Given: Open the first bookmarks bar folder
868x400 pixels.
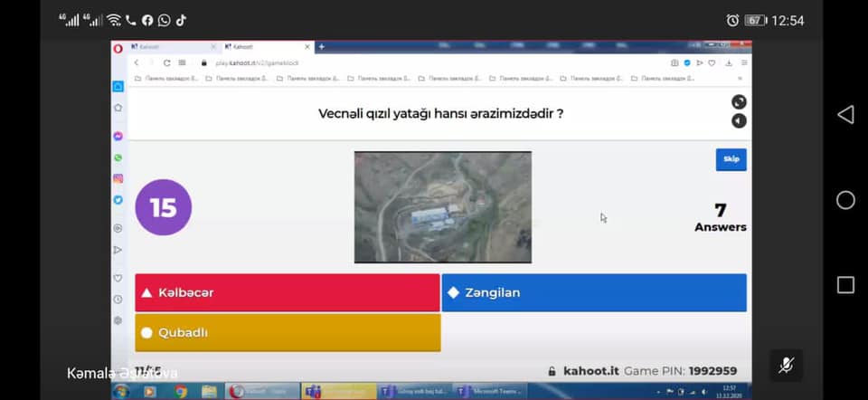Looking at the screenshot, I should pyautogui.click(x=166, y=79).
